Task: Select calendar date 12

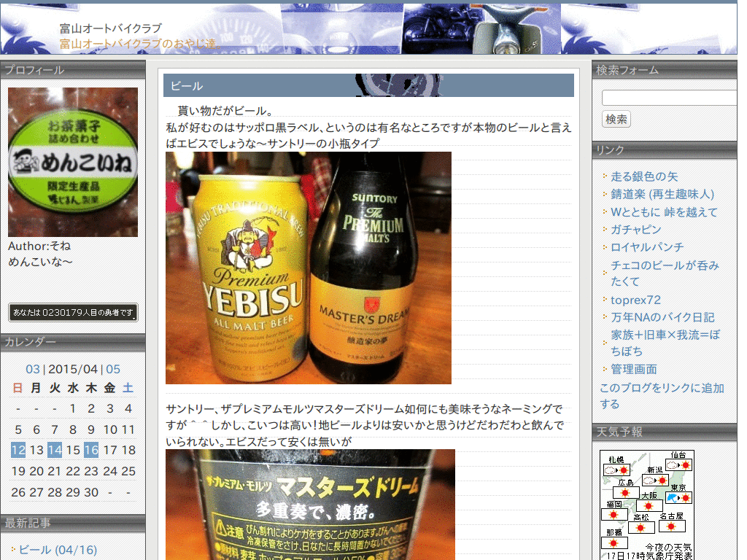Action: pyautogui.click(x=18, y=450)
